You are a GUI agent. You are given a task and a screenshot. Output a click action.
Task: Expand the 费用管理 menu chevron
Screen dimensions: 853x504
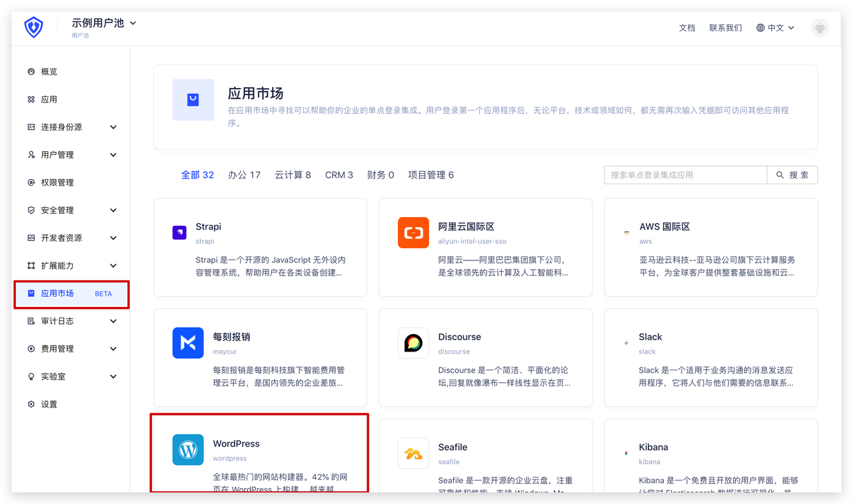[x=113, y=349]
